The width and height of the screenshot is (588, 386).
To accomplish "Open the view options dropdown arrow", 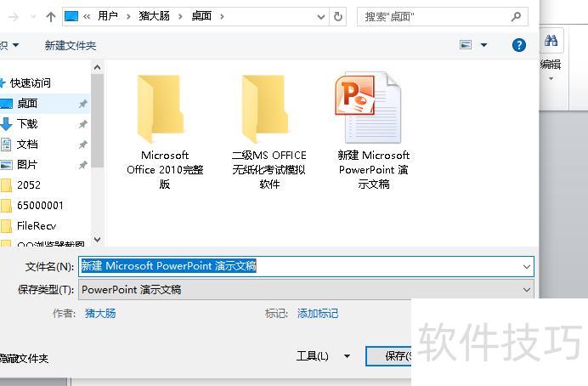I will (484, 45).
